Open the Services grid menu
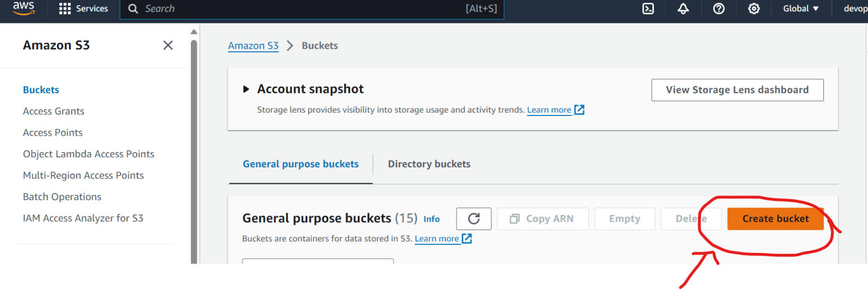The width and height of the screenshot is (868, 289). (84, 8)
